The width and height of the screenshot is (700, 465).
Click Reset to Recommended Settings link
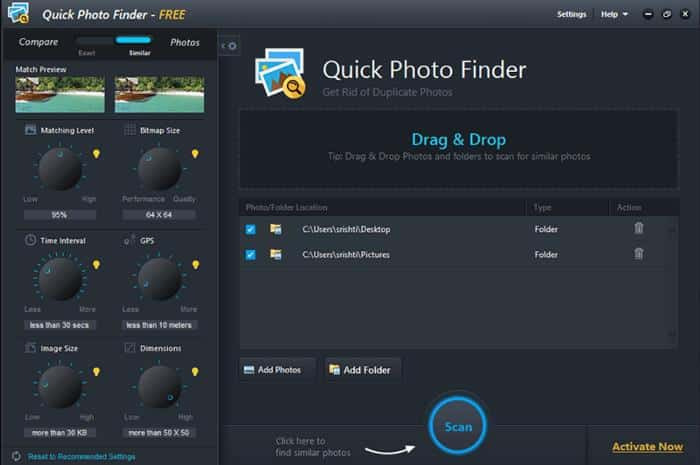coord(81,457)
